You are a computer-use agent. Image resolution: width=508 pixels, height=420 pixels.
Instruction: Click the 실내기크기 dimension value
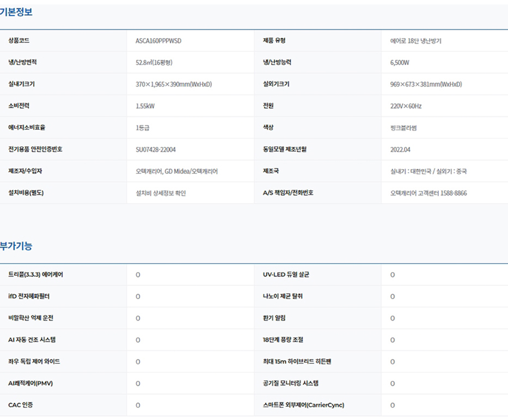tap(174, 84)
